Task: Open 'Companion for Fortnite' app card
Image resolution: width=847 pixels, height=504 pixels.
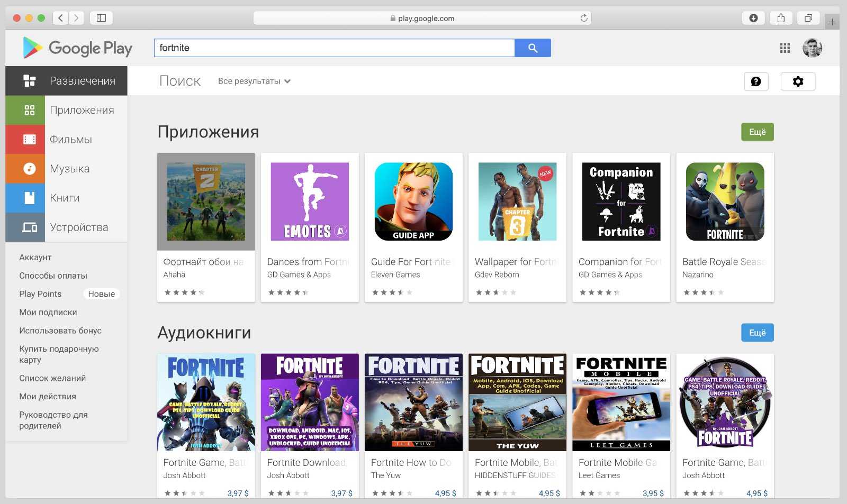Action: [x=621, y=227]
